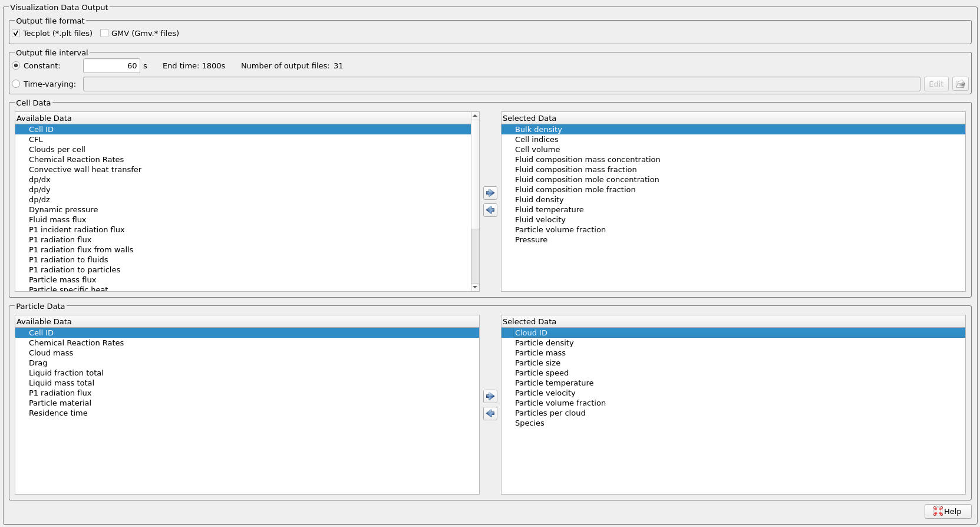Image resolution: width=980 pixels, height=527 pixels.
Task: Click the Particle Data remove left-arrow icon
Action: point(490,413)
